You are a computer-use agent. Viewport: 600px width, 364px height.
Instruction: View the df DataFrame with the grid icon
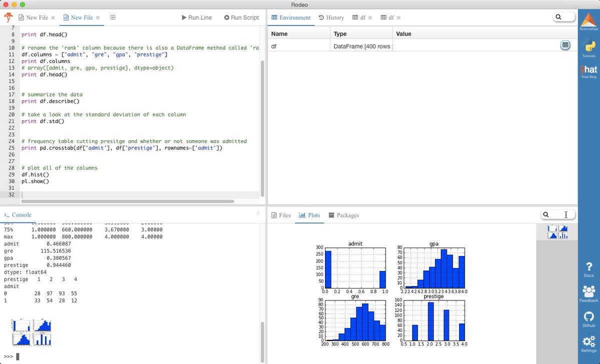point(565,44)
